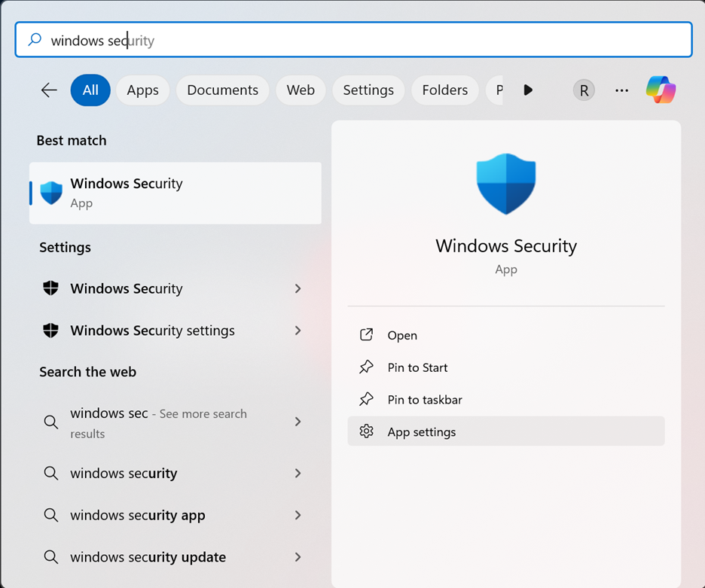Click the blue shield icon in Best match
Screen dimensions: 705x588
coord(51,193)
